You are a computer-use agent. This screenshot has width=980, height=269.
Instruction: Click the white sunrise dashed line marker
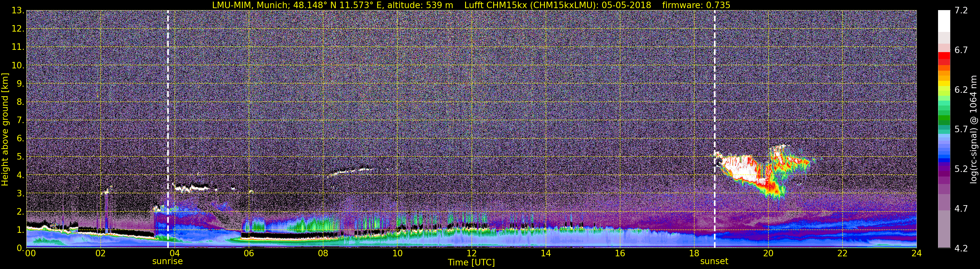pos(168,129)
